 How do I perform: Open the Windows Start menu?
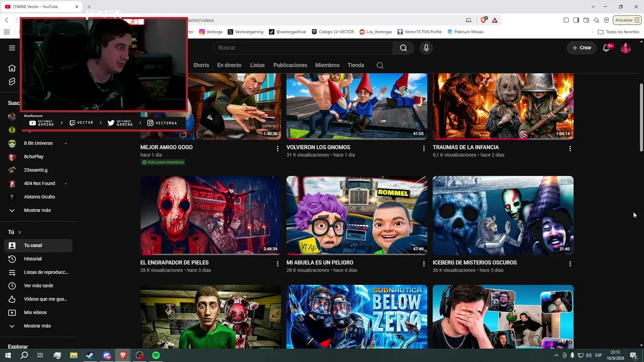click(8, 355)
